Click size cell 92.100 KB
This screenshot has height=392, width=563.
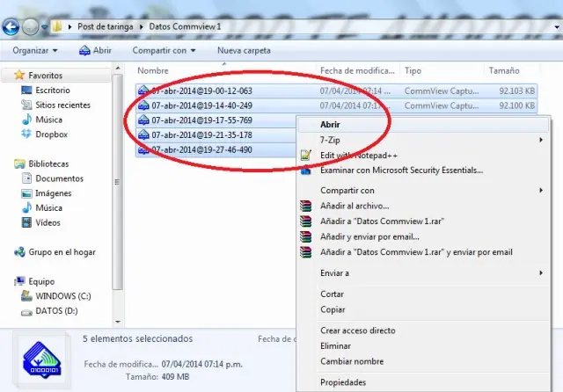click(516, 105)
